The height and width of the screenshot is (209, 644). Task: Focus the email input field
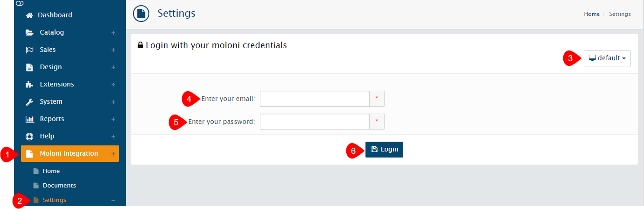[x=315, y=99]
